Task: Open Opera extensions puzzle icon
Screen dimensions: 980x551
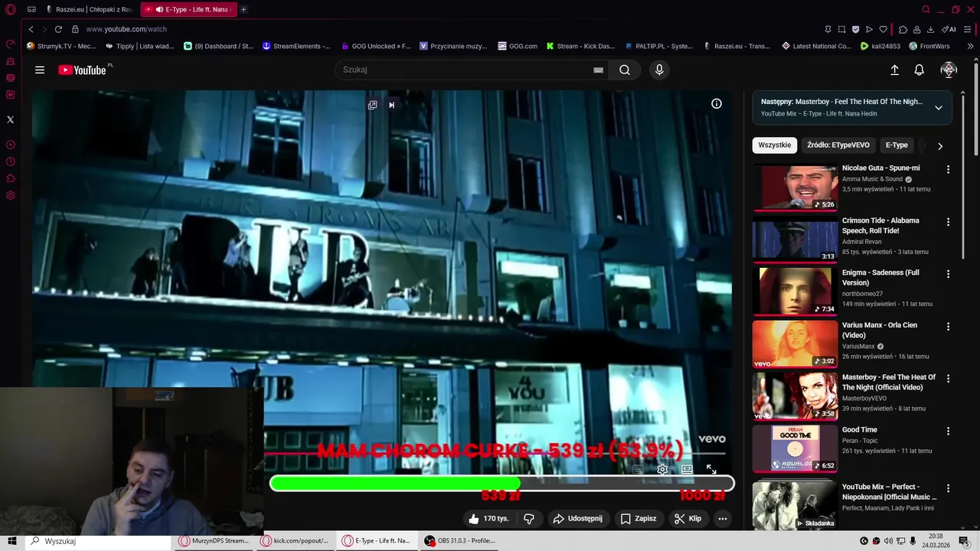Action: coord(903,29)
